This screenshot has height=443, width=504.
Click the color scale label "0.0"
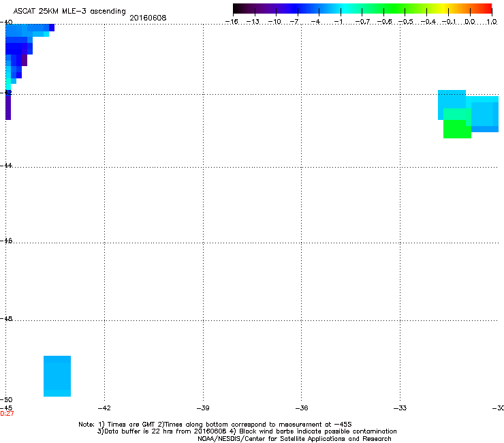click(x=470, y=22)
